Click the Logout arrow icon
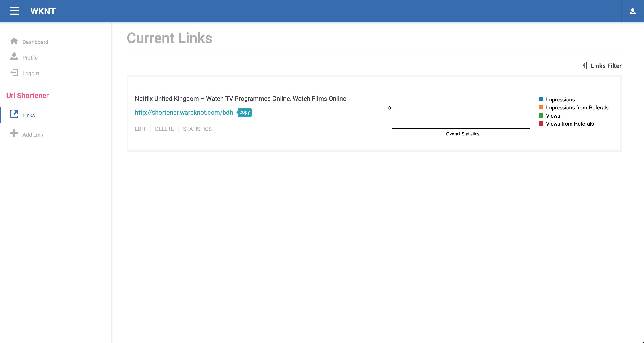 pos(14,73)
